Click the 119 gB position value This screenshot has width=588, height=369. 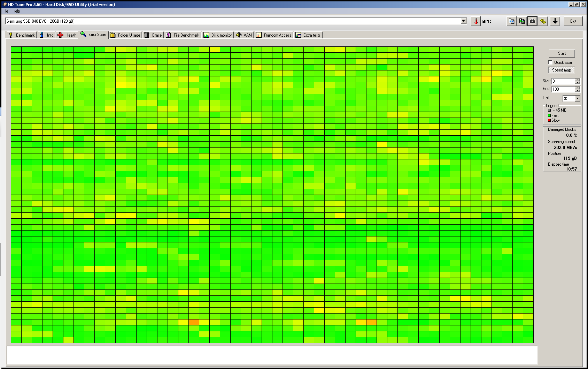[x=570, y=158]
